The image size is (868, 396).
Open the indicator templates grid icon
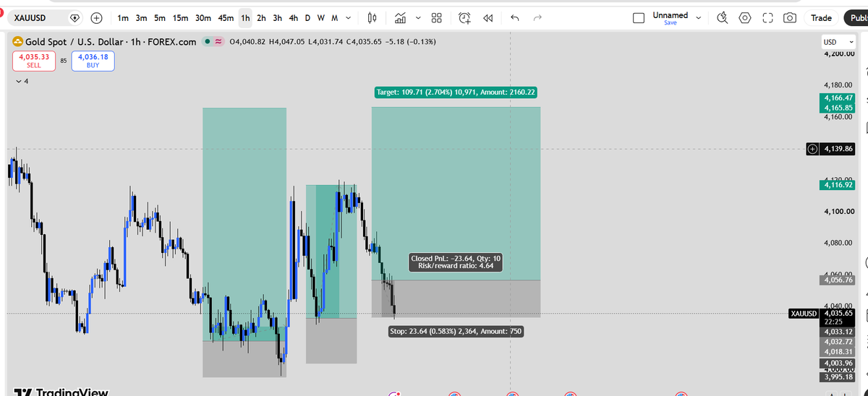[x=437, y=17]
